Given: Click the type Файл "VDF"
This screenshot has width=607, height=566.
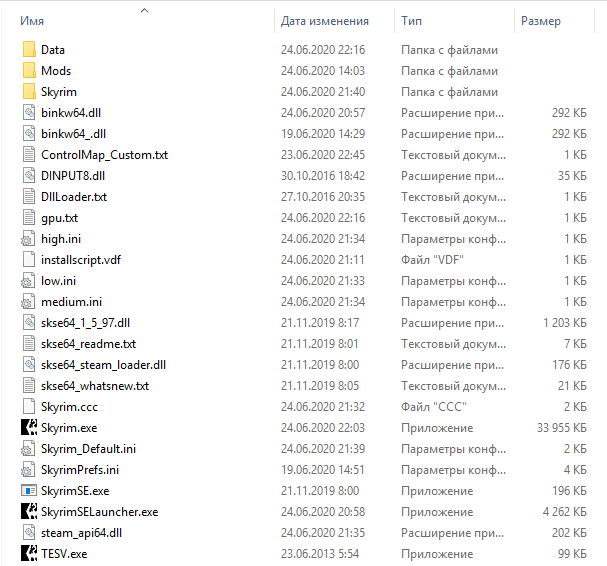Looking at the screenshot, I should coord(432,260).
